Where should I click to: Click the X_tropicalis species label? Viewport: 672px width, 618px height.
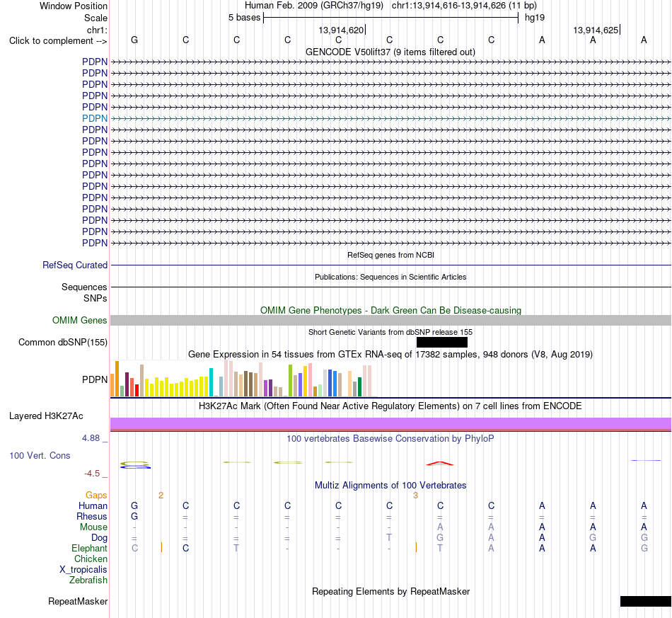83,570
